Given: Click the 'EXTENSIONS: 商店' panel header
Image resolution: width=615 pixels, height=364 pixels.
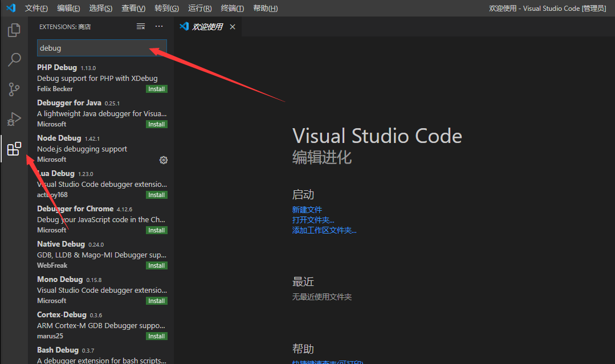Looking at the screenshot, I should 65,27.
